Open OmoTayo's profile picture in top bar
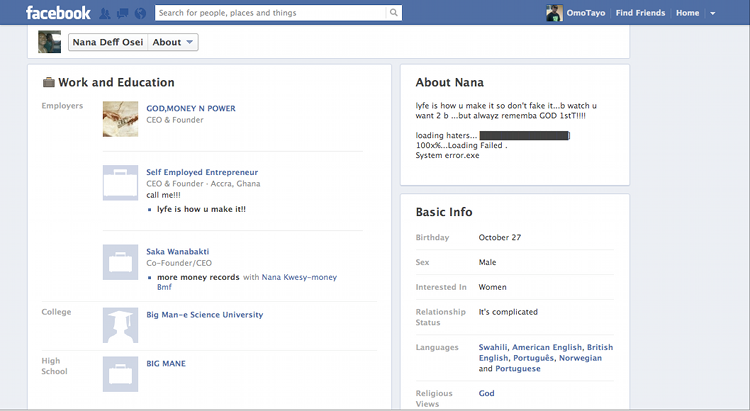750x411 pixels. (554, 13)
